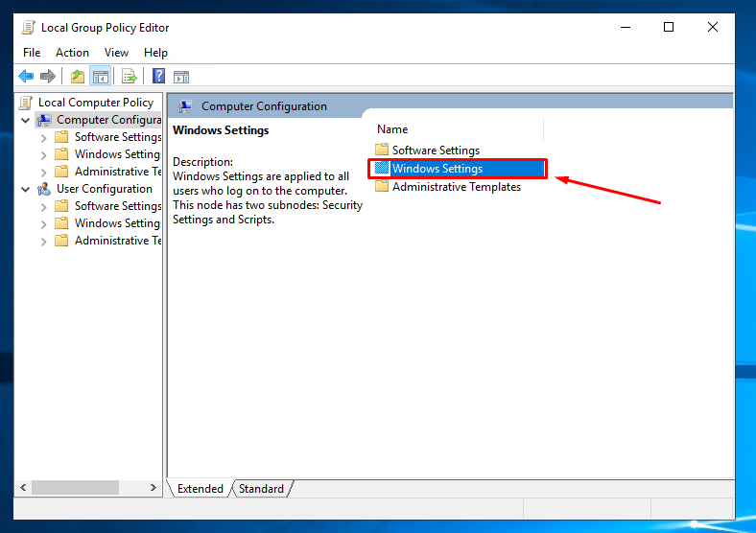Click the Administrative Templates folder icon in right pane
Viewport: 756px width, 533px height.
pos(382,186)
